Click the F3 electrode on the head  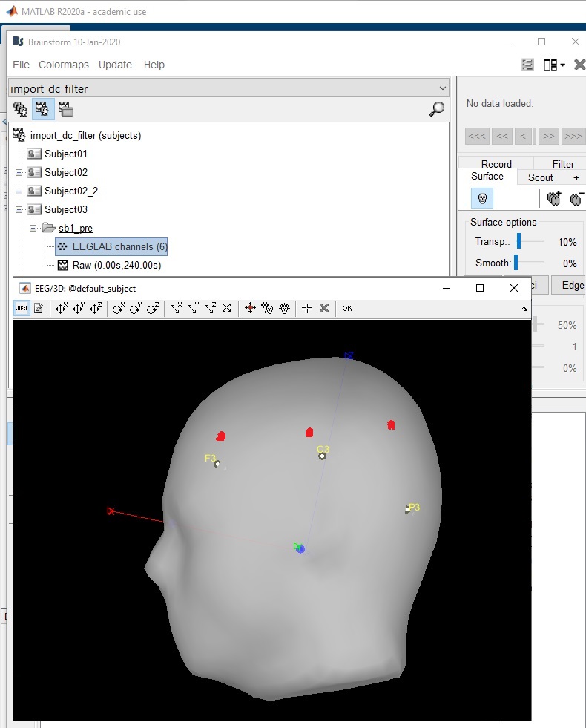point(217,464)
